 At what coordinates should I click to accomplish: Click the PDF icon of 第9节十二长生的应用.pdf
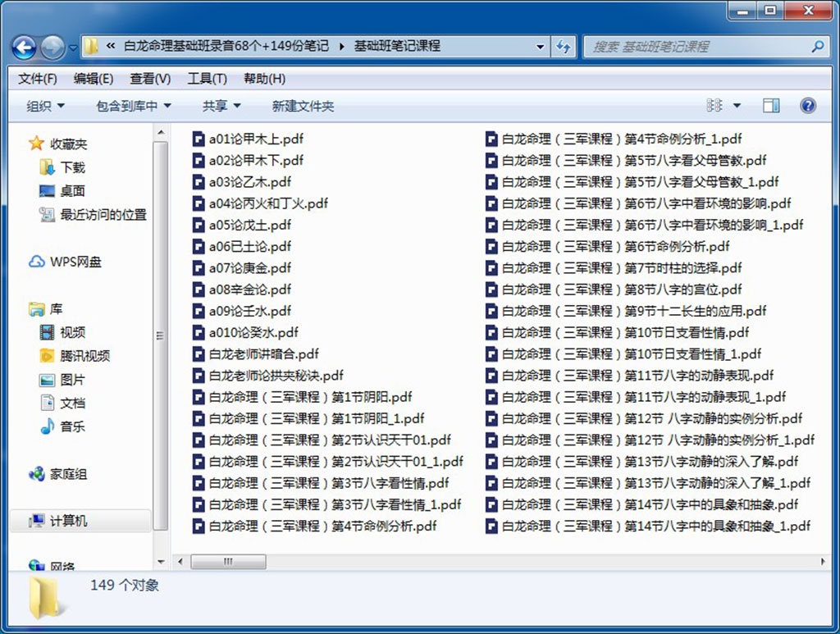[492, 311]
